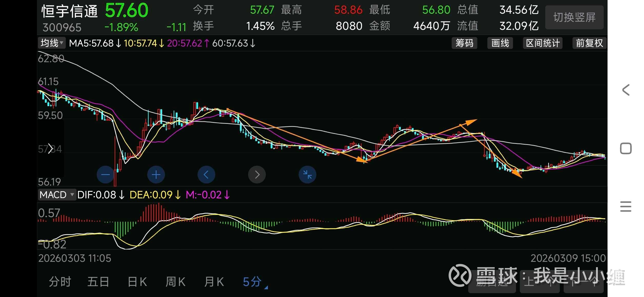Click the 区间统计 button
Image resolution: width=644 pixels, height=297 pixels.
click(x=543, y=43)
